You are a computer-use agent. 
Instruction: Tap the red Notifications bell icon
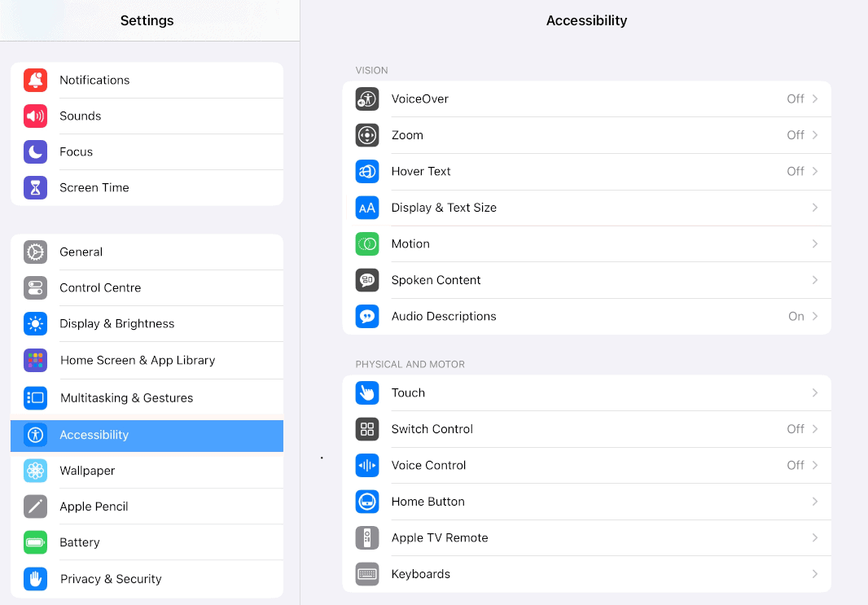point(36,81)
